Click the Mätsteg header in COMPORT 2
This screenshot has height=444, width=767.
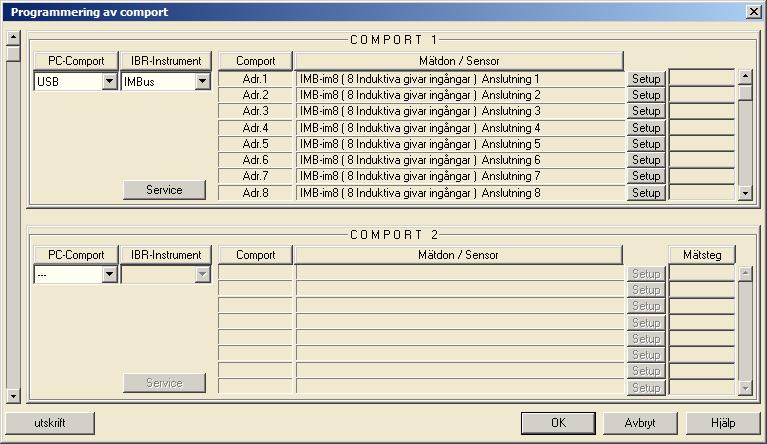point(702,255)
